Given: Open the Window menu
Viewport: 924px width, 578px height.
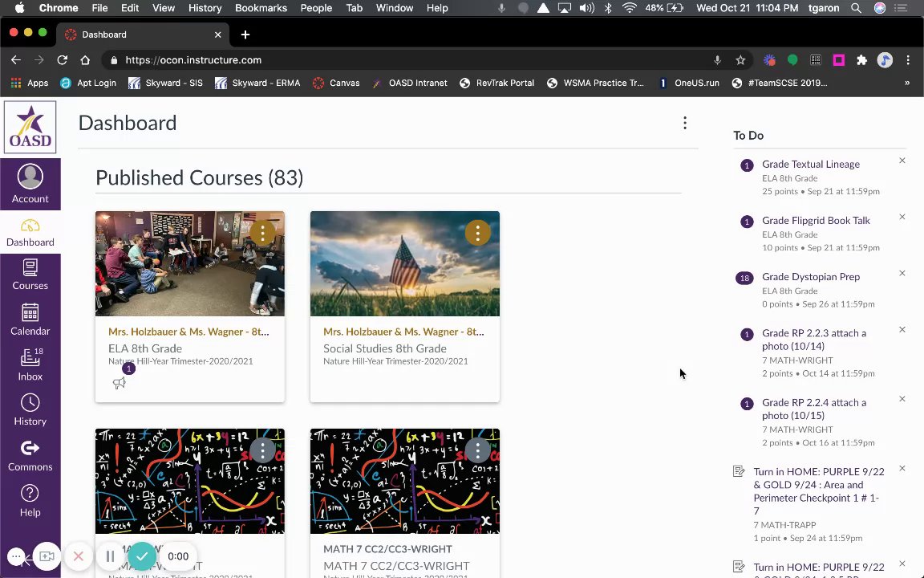Looking at the screenshot, I should coord(395,8).
